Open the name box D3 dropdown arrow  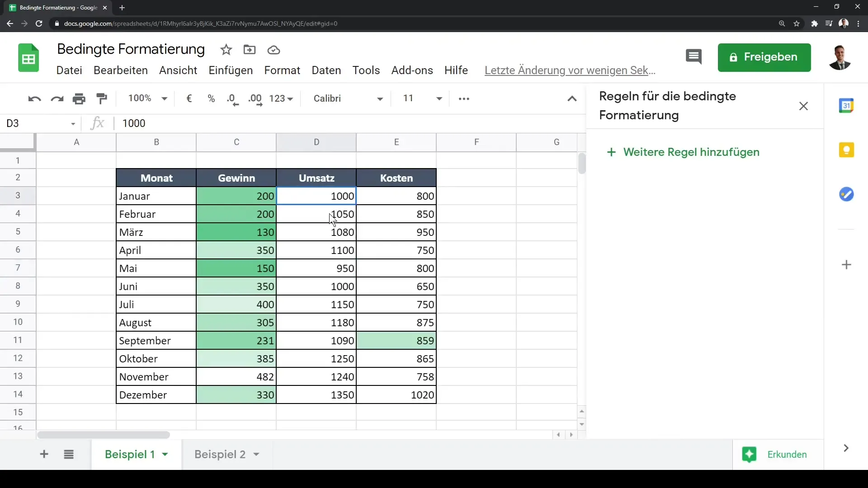(x=73, y=124)
